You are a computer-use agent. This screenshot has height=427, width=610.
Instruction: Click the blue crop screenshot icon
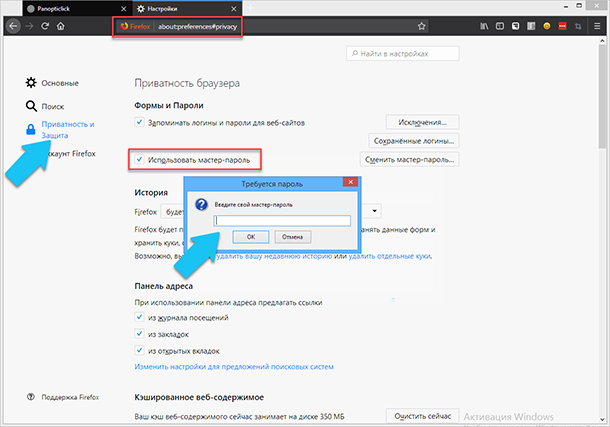578,26
